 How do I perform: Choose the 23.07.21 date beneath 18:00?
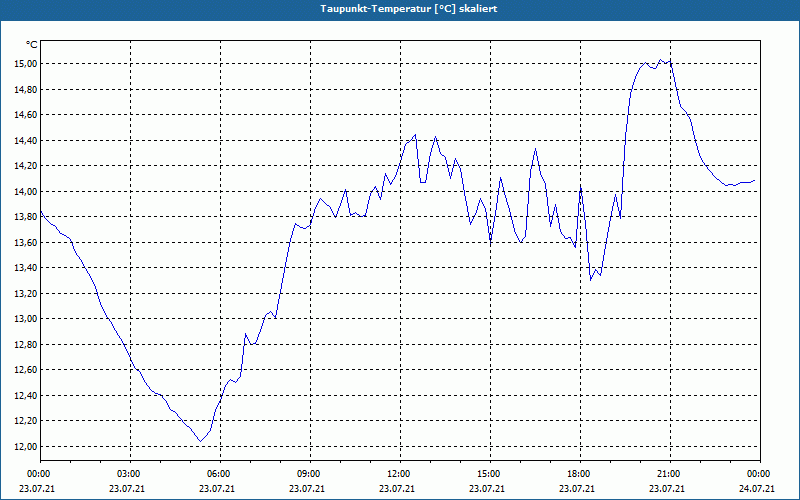577,488
